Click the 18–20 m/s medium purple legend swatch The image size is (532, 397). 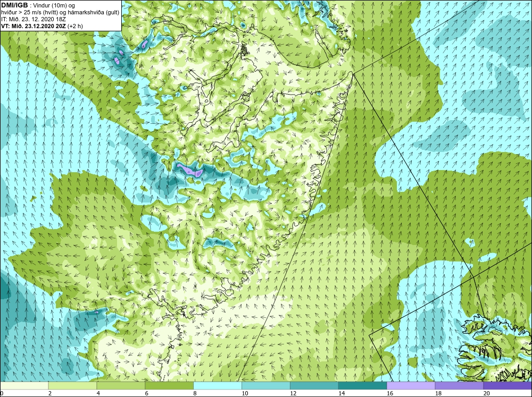pos(460,385)
